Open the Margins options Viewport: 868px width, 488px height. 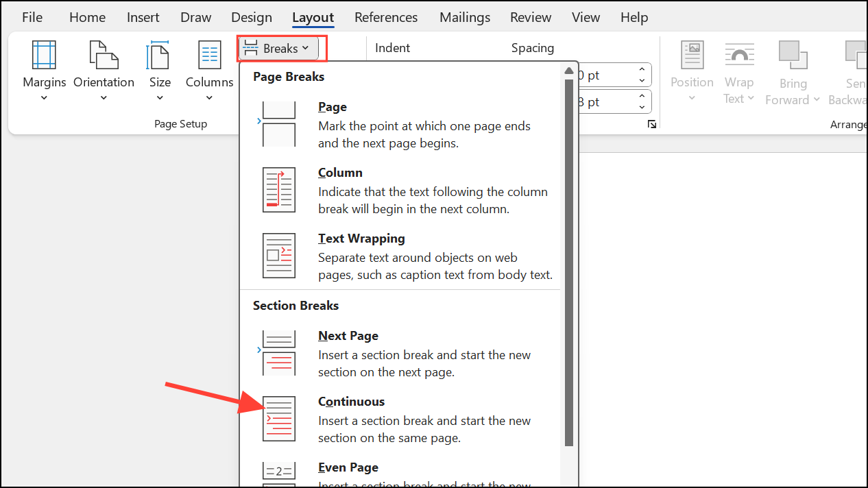tap(44, 69)
